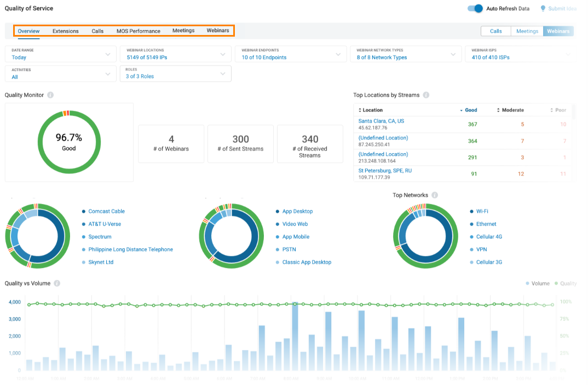Sort the Poor column using its sort arrows
588x385 pixels.
point(552,110)
